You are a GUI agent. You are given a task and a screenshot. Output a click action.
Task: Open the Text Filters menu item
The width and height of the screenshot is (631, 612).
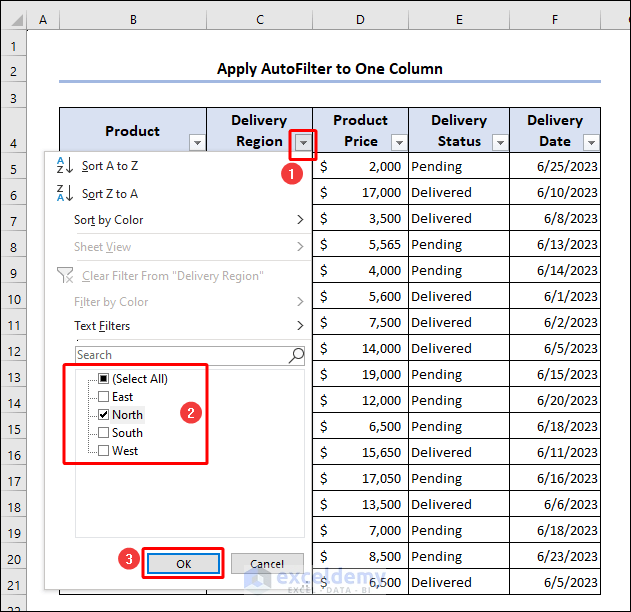click(x=178, y=326)
